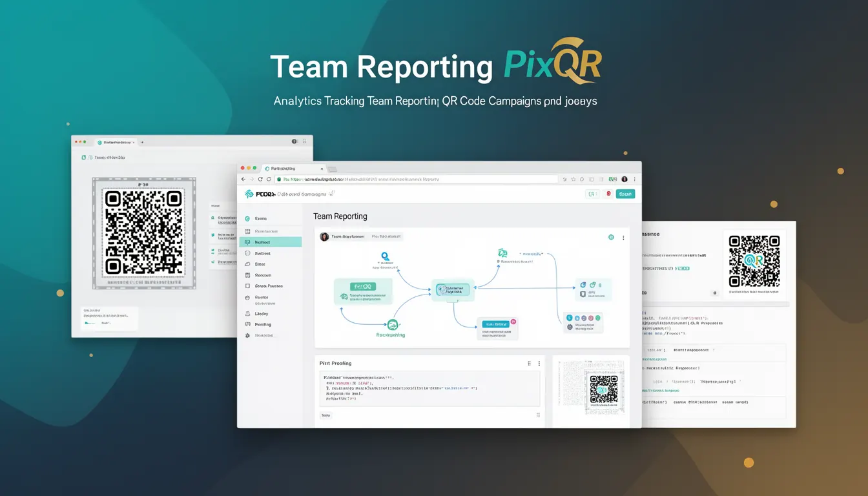Switch to the front browser window's tab
Image resolution: width=868 pixels, height=496 pixels.
[294, 168]
